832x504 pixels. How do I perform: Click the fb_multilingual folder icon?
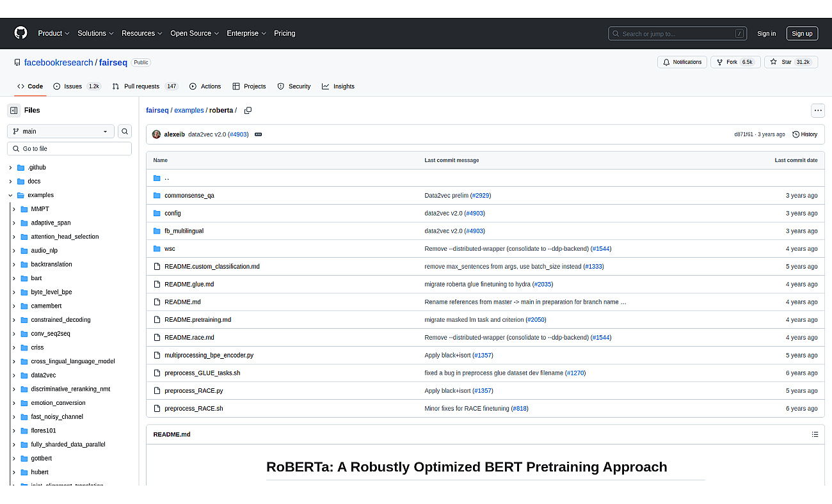click(x=157, y=231)
